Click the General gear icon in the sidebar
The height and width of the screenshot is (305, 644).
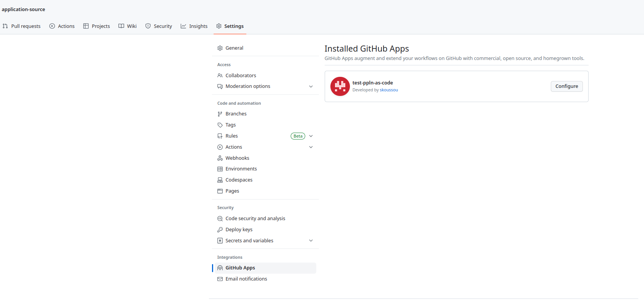(x=220, y=48)
